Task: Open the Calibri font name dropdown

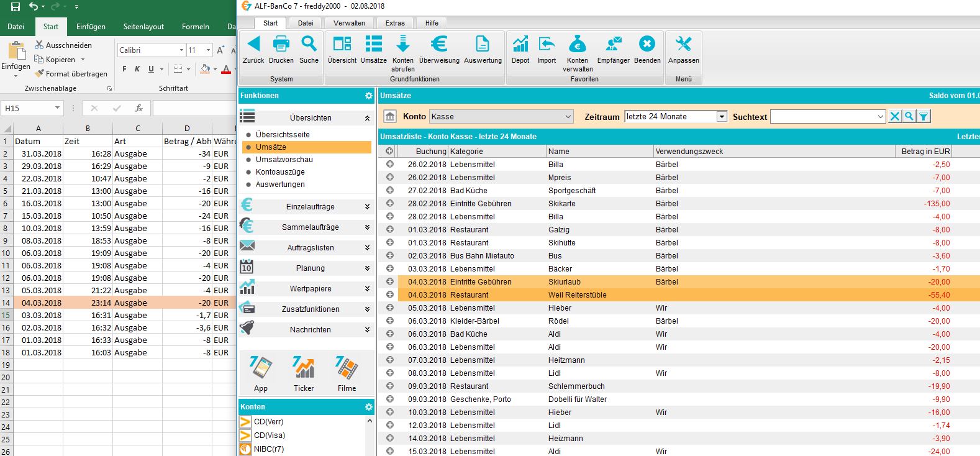Action: click(x=181, y=50)
